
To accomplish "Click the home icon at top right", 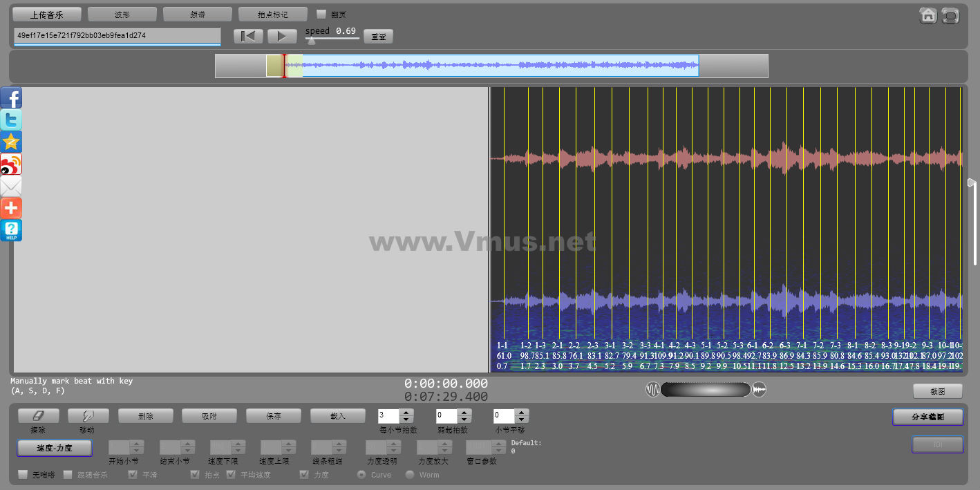I will (928, 15).
